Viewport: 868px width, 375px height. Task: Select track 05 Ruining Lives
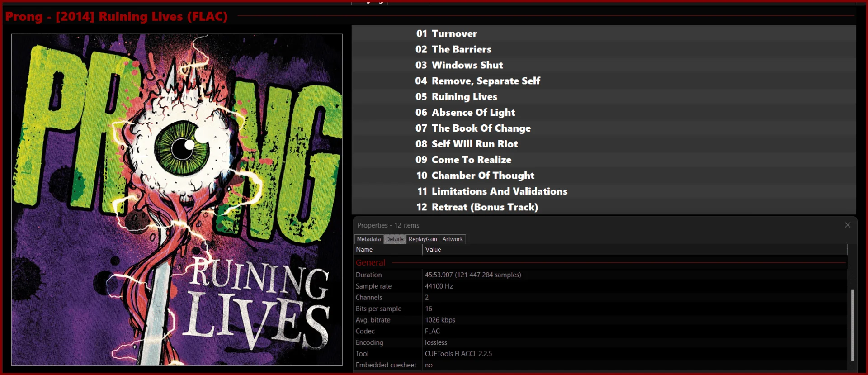(x=604, y=97)
